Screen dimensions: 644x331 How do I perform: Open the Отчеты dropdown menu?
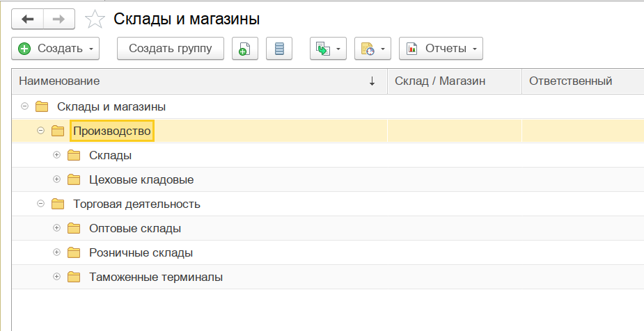tap(441, 49)
